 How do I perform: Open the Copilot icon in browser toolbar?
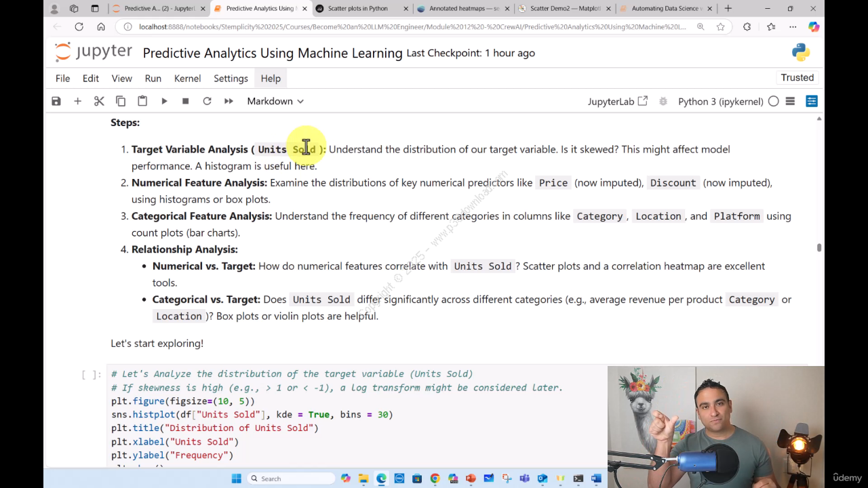814,26
